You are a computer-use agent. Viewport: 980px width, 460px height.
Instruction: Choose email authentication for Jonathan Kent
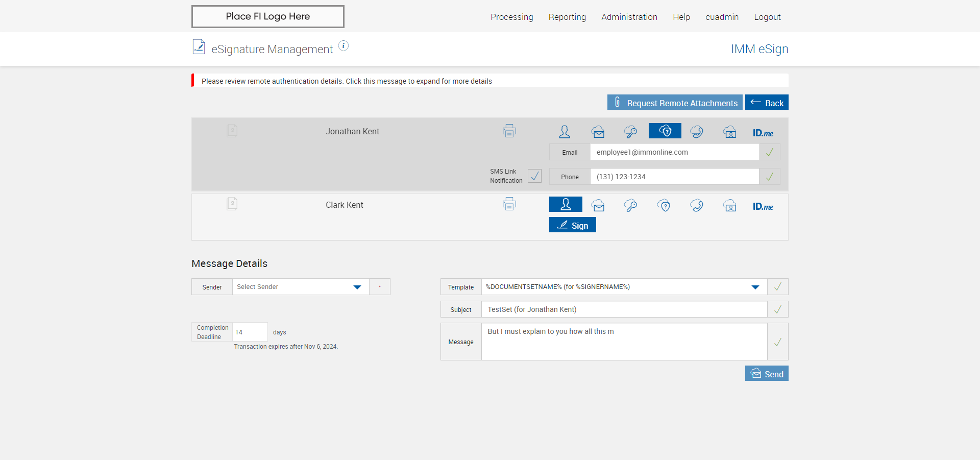(598, 132)
